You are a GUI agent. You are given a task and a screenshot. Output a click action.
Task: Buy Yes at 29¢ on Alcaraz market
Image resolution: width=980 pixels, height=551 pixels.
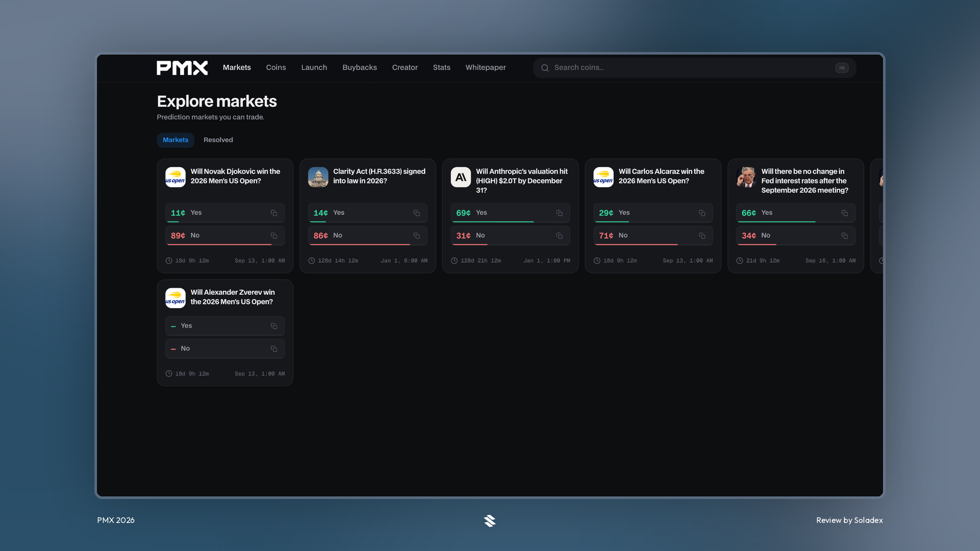pos(653,213)
